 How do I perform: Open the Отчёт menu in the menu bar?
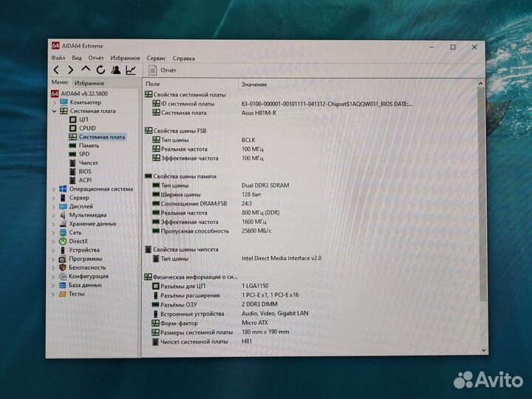click(96, 58)
